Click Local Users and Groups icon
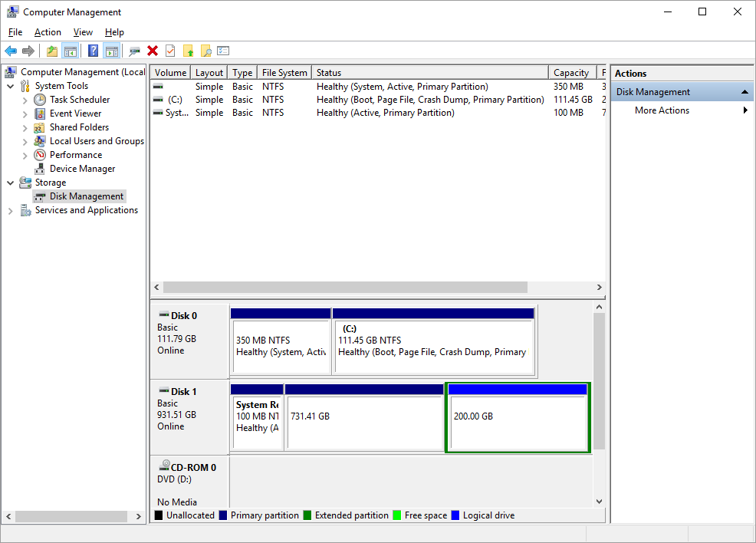The width and height of the screenshot is (756, 543). [40, 141]
